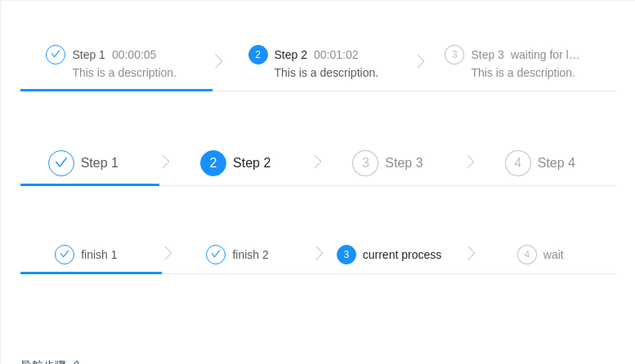Click the chevron arrow after finish 2
The height and width of the screenshot is (364, 635).
[x=320, y=253]
